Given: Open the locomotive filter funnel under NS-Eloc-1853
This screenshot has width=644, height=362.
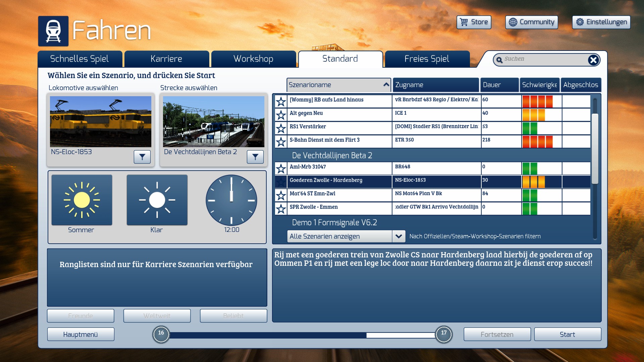Looking at the screenshot, I should click(x=142, y=157).
